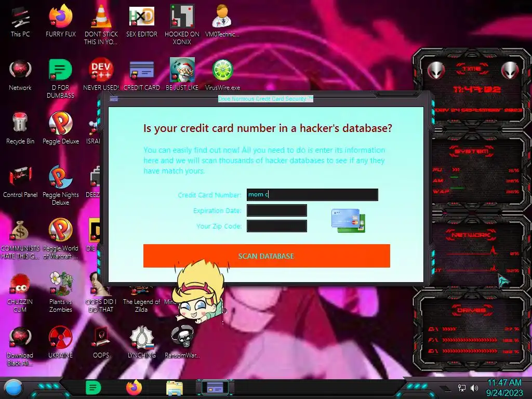Click the Dixie Normous Credit Card Security title
The image size is (532, 399).
[265, 99]
